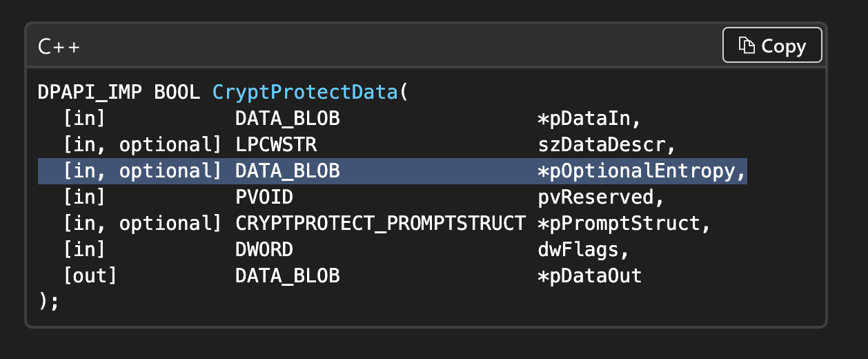Click the Copy icon in the code header
Viewport: 868px width, 359px height.
click(747, 46)
